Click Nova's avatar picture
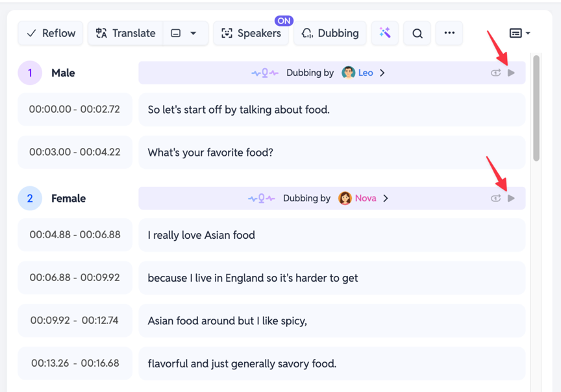 (x=345, y=198)
